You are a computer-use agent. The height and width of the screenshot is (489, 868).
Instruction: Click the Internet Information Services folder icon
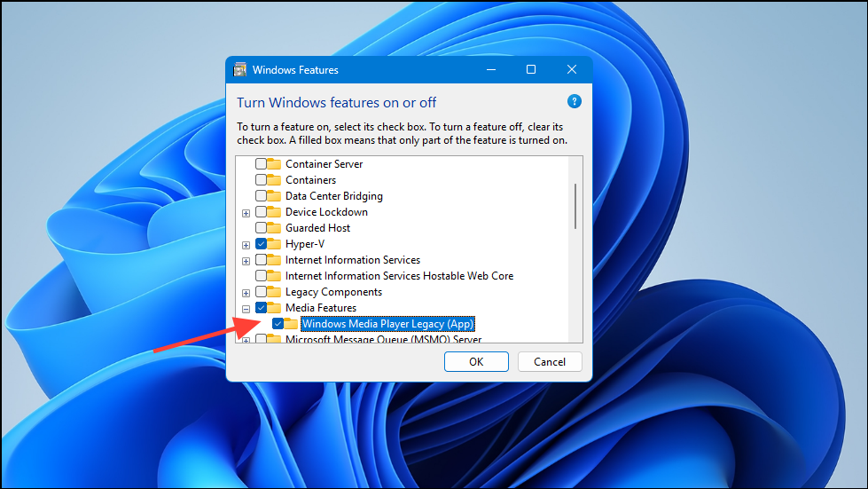273,260
